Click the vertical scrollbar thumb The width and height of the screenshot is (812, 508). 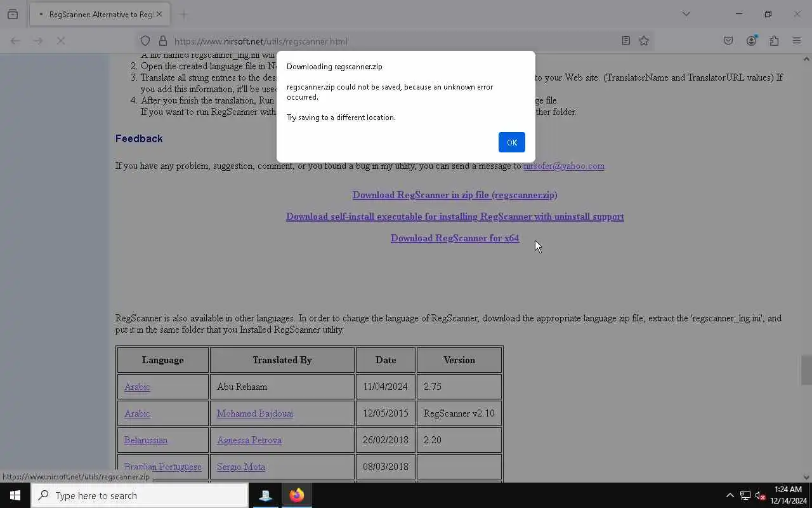pos(806,370)
